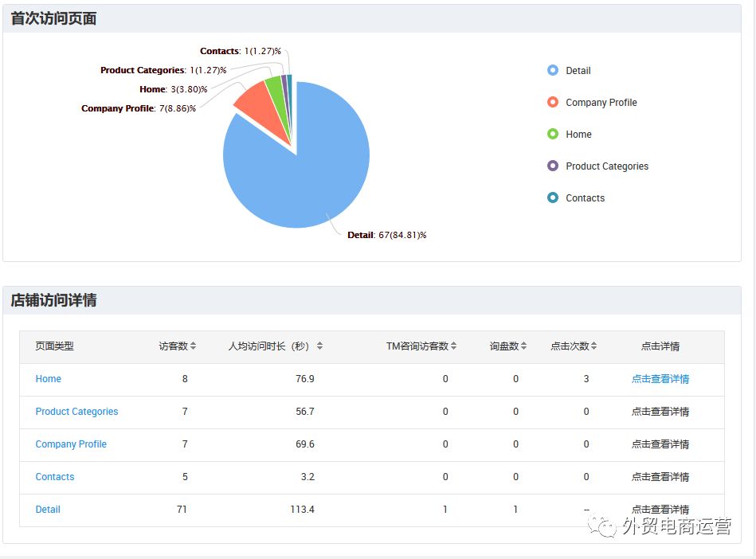Toggle the Product Categories legend marker
This screenshot has height=559, width=756.
click(x=553, y=166)
